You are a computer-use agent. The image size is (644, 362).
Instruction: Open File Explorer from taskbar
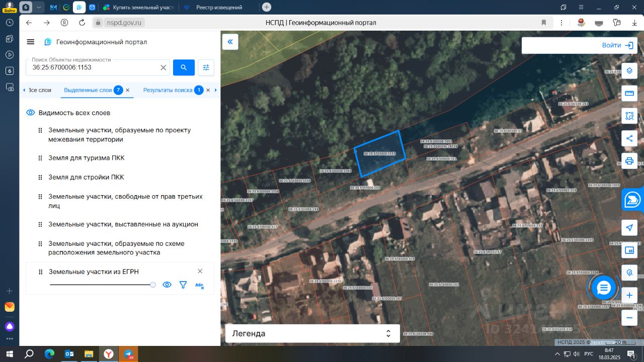89,354
